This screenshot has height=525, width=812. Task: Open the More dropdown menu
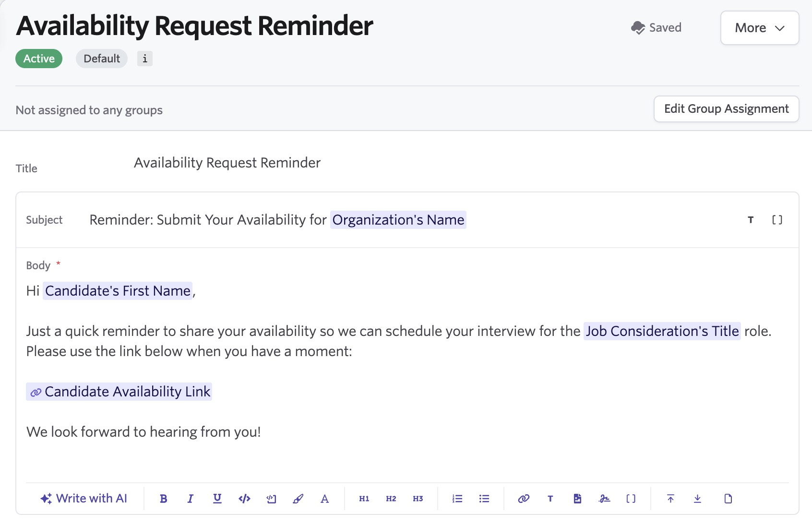pos(759,28)
